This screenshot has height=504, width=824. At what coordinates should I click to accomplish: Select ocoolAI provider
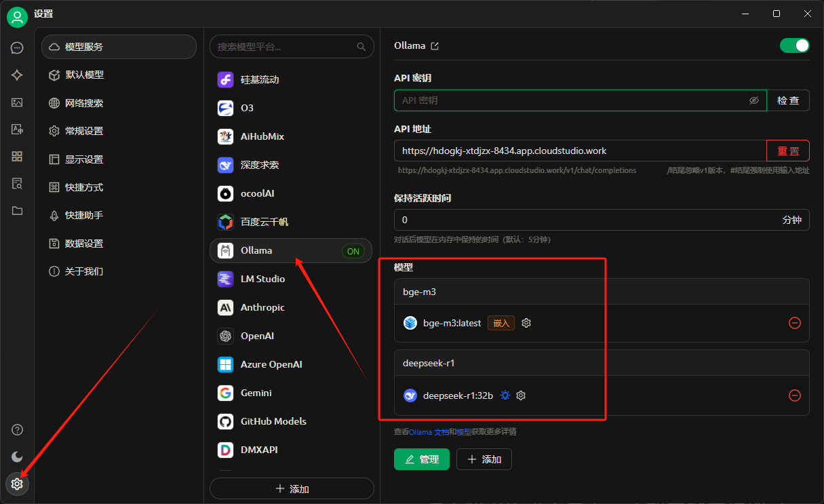click(x=292, y=193)
